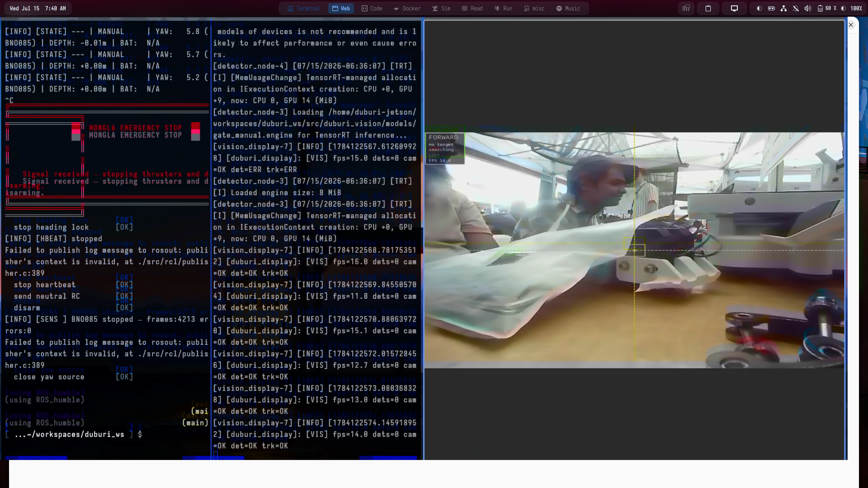Open the Docker workspace tab
868x488 pixels.
click(407, 8)
